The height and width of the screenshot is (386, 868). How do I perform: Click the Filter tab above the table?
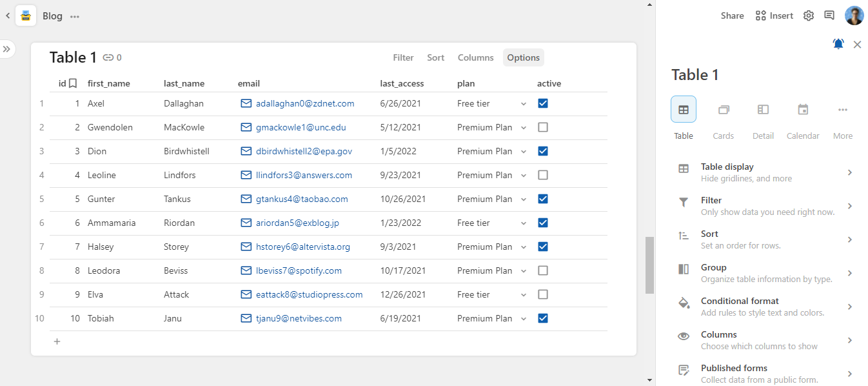403,57
